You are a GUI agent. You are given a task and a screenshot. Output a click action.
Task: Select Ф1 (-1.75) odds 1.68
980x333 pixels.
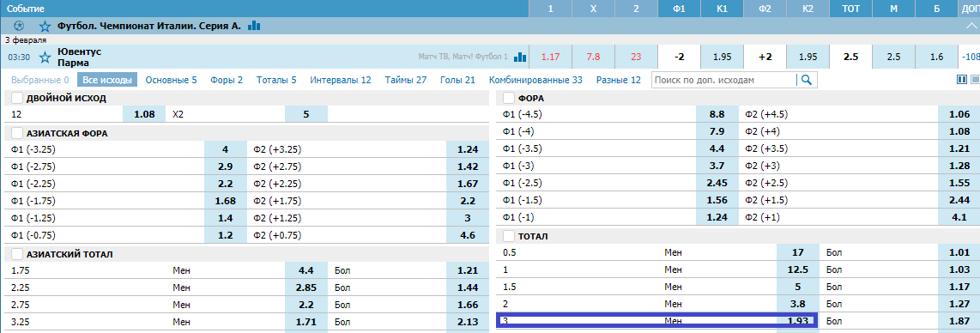(x=225, y=202)
